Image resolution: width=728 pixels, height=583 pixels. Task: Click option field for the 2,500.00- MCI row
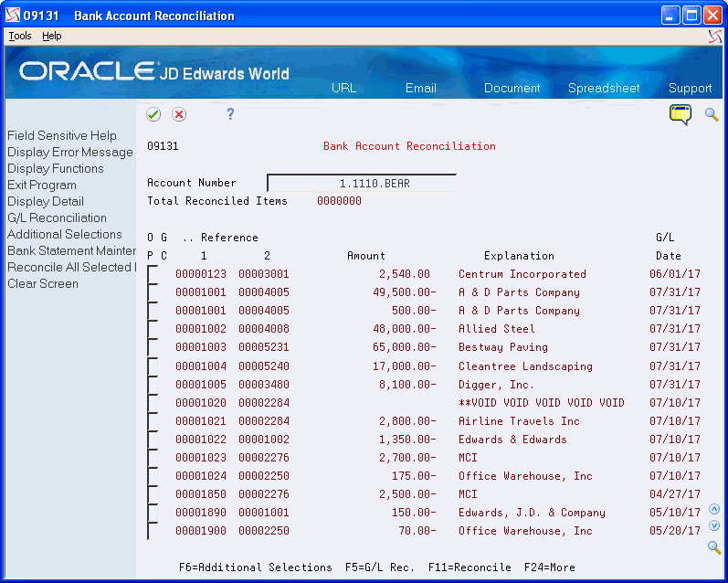pos(153,494)
